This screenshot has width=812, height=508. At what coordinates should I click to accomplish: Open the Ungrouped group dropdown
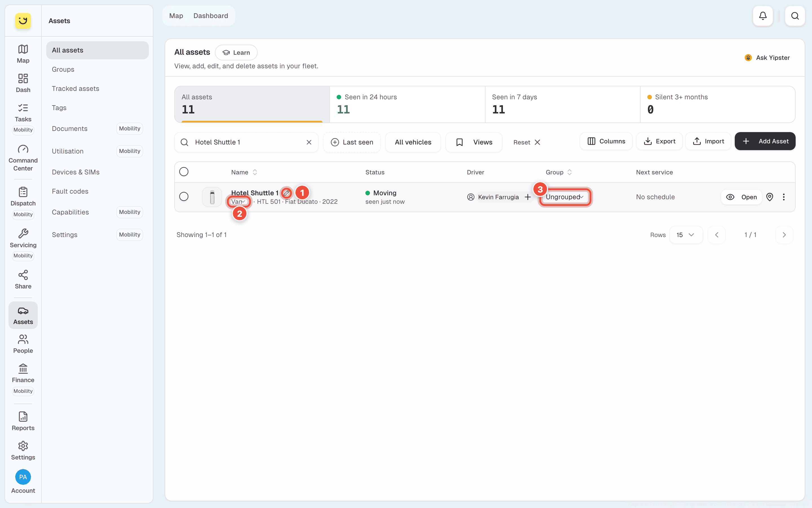[565, 197]
